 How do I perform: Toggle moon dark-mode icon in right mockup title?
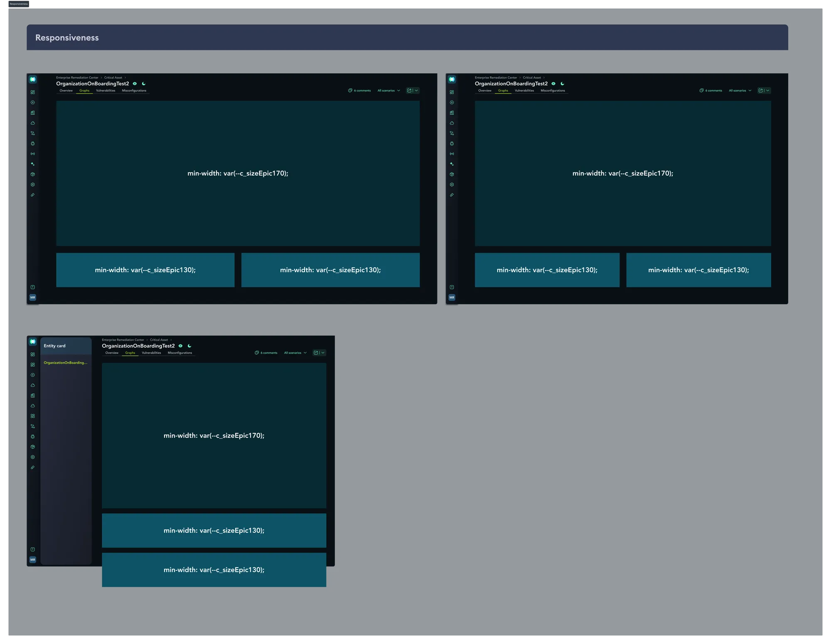[x=563, y=84]
